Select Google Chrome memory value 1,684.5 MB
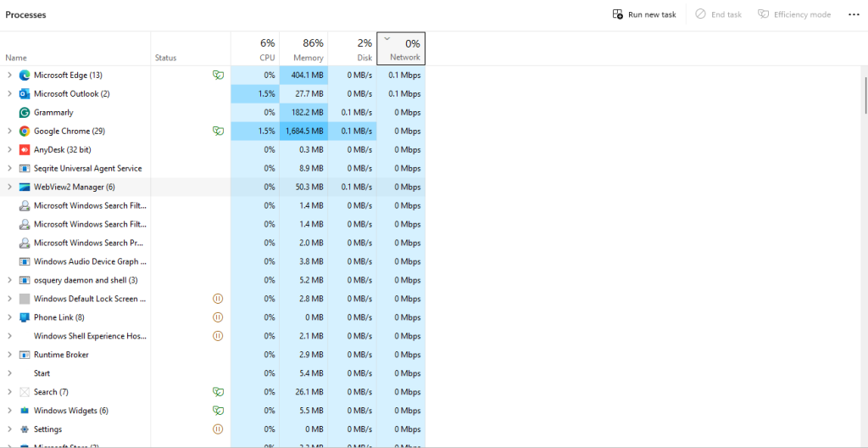The width and height of the screenshot is (868, 448). [x=304, y=132]
